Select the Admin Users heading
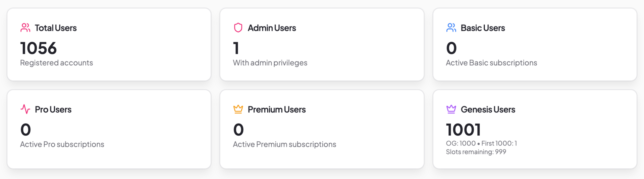The image size is (644, 179). (x=272, y=28)
